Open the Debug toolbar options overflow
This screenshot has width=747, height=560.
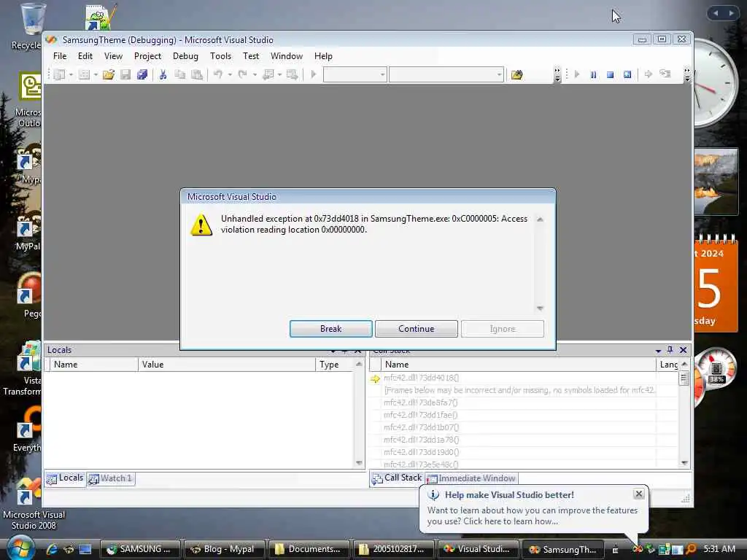click(687, 75)
